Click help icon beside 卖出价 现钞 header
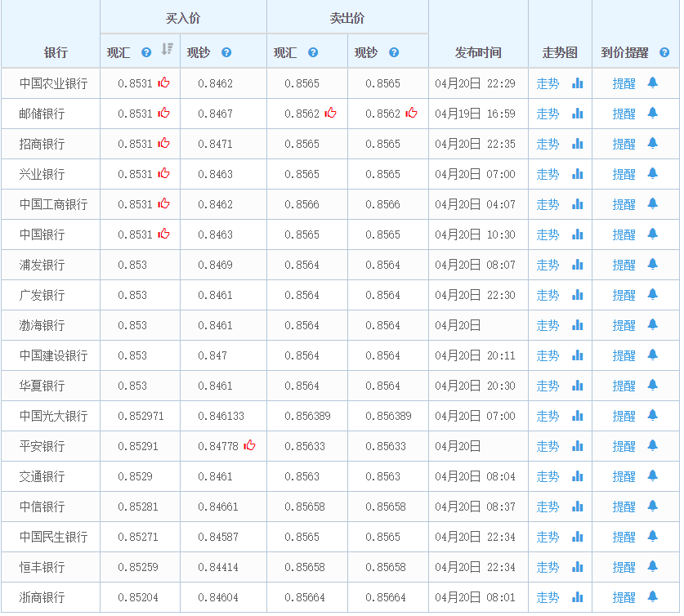The image size is (684, 616). click(394, 52)
